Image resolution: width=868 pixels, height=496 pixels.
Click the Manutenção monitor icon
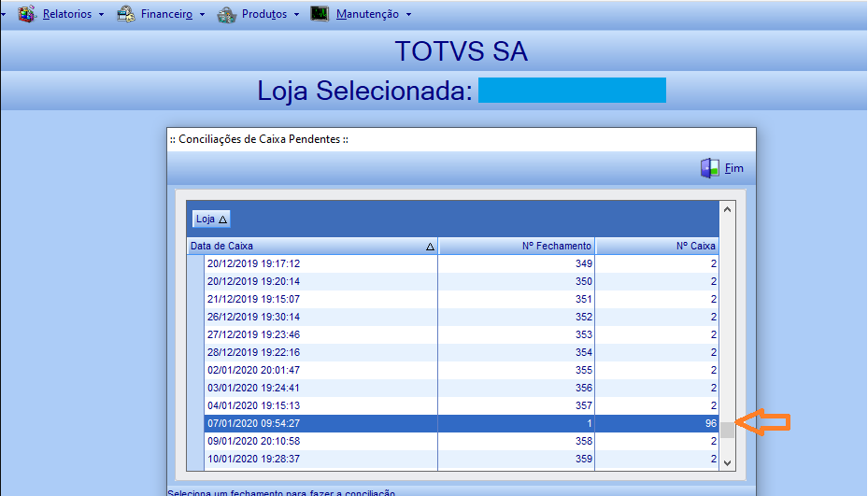click(x=320, y=14)
